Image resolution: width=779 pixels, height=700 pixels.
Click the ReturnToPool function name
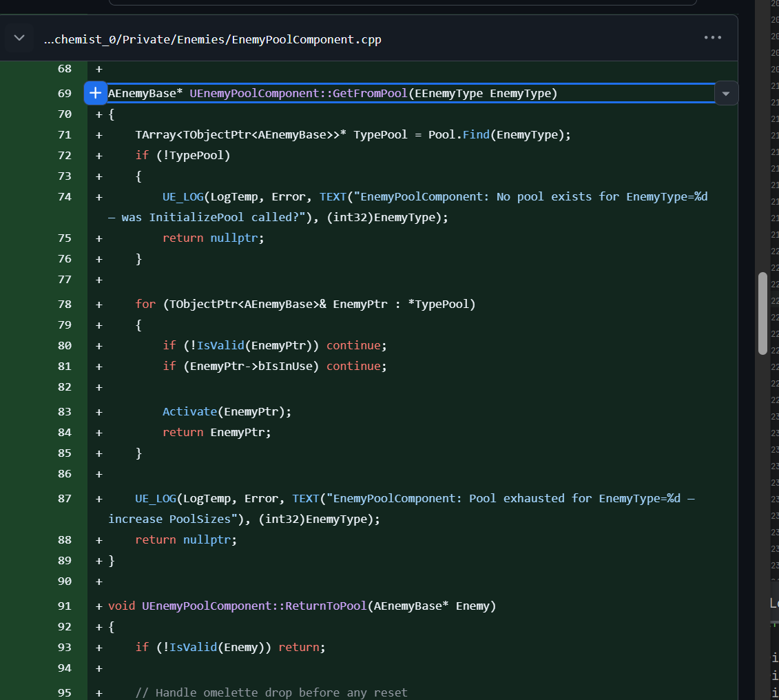click(x=325, y=606)
